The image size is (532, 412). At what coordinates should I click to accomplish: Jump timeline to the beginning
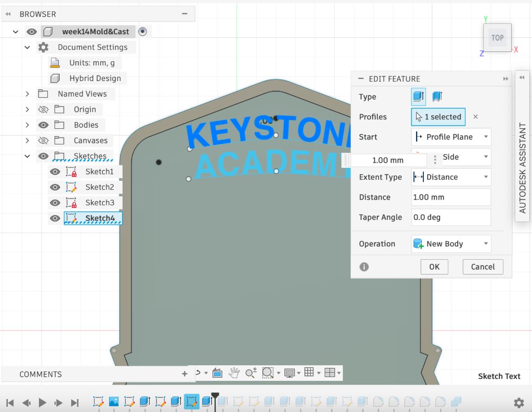click(x=10, y=403)
